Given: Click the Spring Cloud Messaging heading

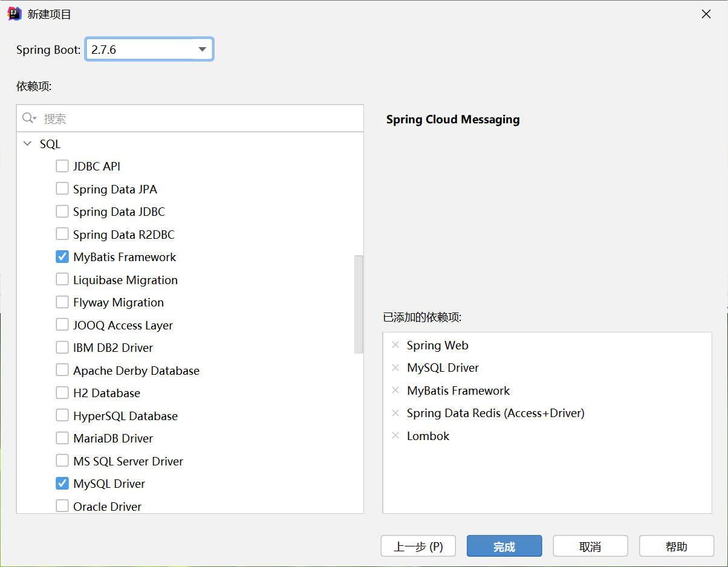Looking at the screenshot, I should pos(453,119).
